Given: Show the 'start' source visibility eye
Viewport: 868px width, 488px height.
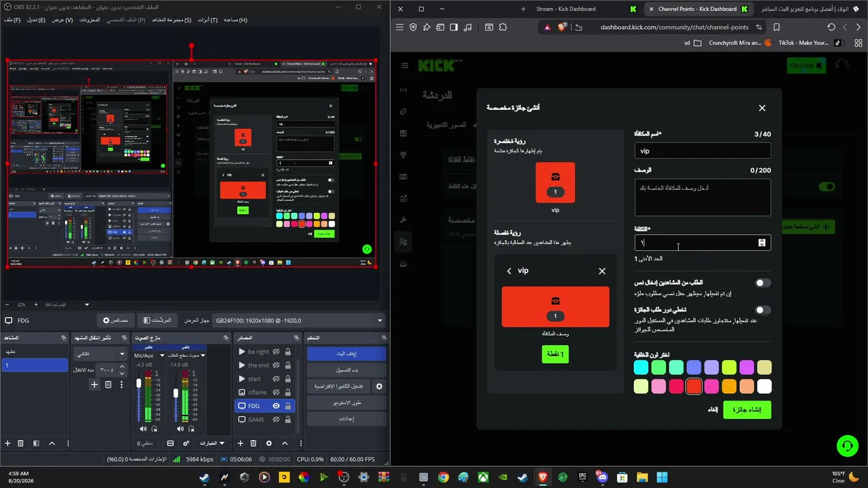Looking at the screenshot, I should click(276, 379).
